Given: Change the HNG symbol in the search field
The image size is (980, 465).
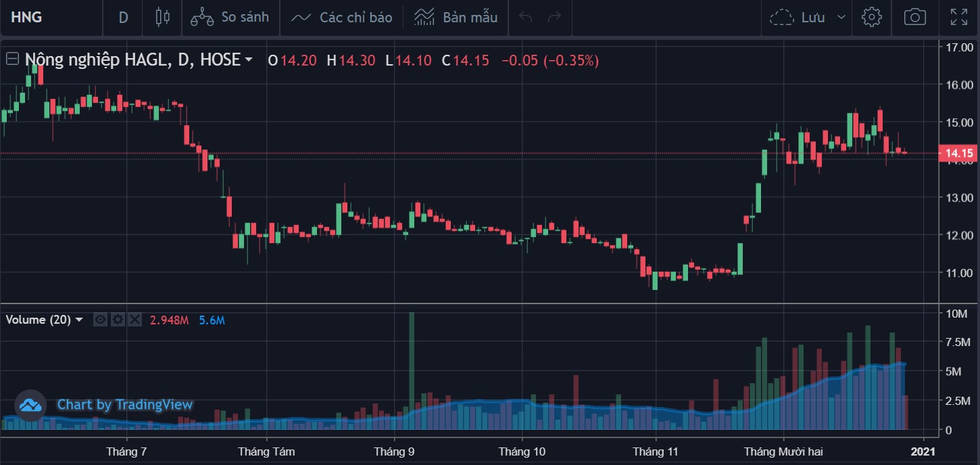Looking at the screenshot, I should tap(51, 17).
